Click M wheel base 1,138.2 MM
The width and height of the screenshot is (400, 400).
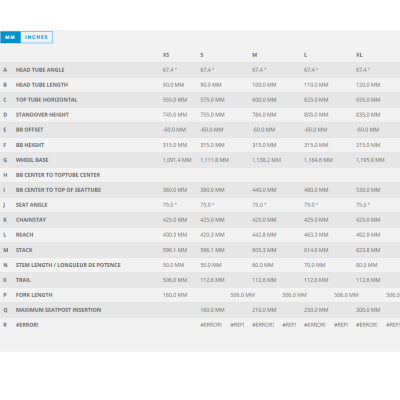(x=267, y=160)
